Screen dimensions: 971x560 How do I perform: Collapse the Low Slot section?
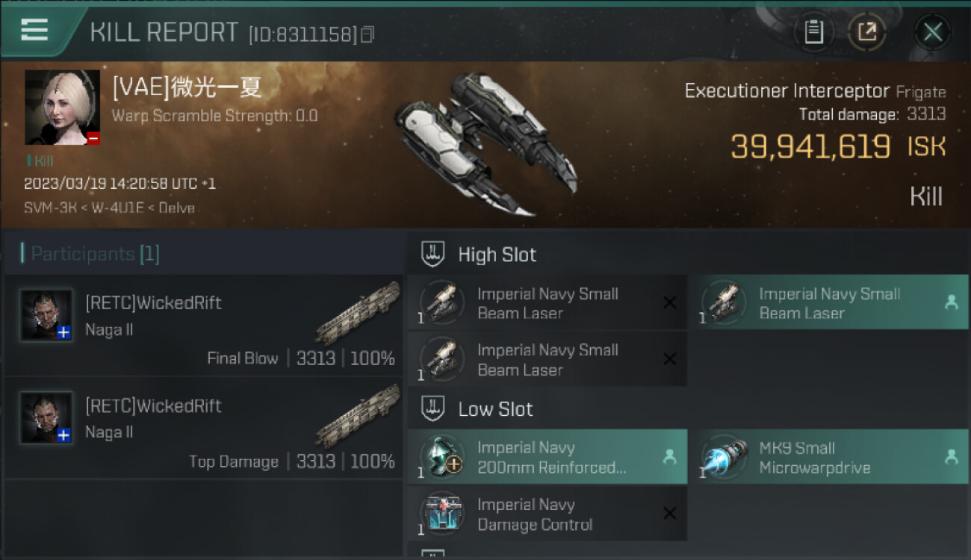tap(434, 408)
